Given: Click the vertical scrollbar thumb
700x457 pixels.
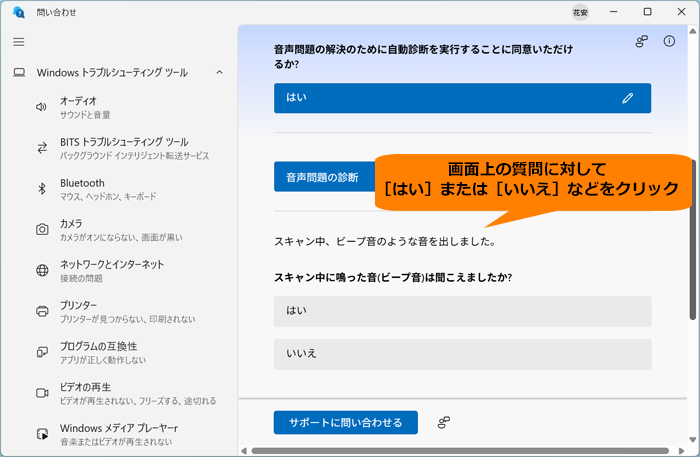Looking at the screenshot, I should (692, 239).
